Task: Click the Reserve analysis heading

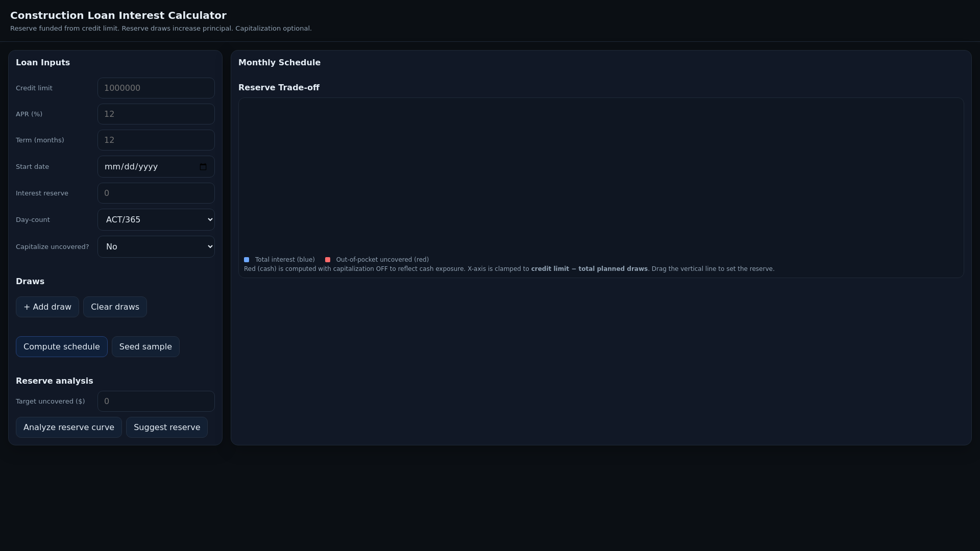Action: click(x=55, y=381)
